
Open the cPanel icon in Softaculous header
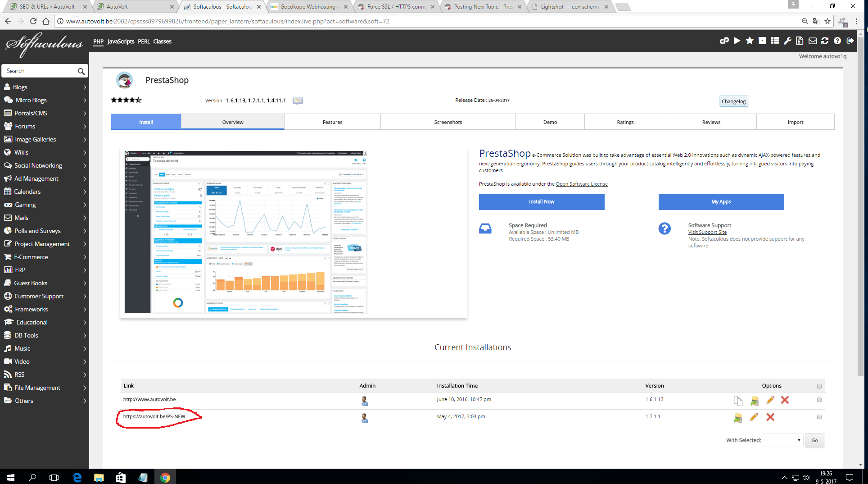click(x=724, y=41)
